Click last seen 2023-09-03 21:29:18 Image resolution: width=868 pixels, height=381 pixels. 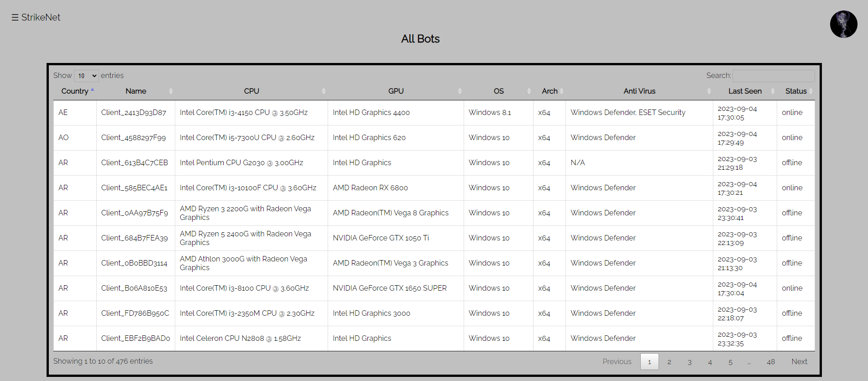click(x=745, y=163)
